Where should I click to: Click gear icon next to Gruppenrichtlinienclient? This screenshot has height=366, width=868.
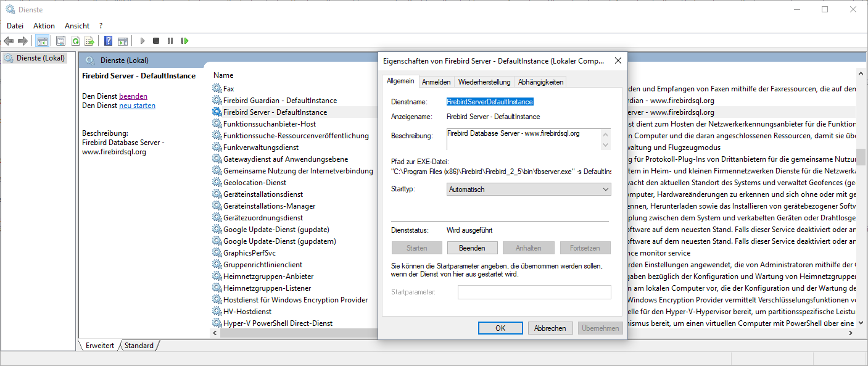(217, 265)
